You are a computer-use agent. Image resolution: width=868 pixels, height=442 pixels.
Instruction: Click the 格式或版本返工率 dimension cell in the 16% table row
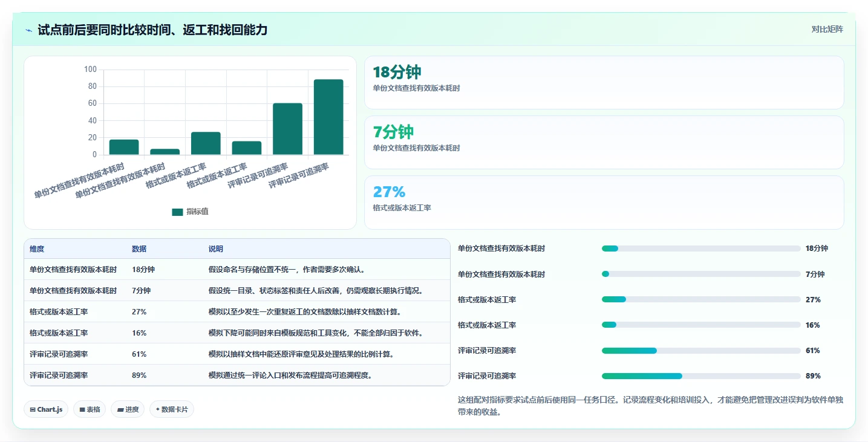pos(59,333)
